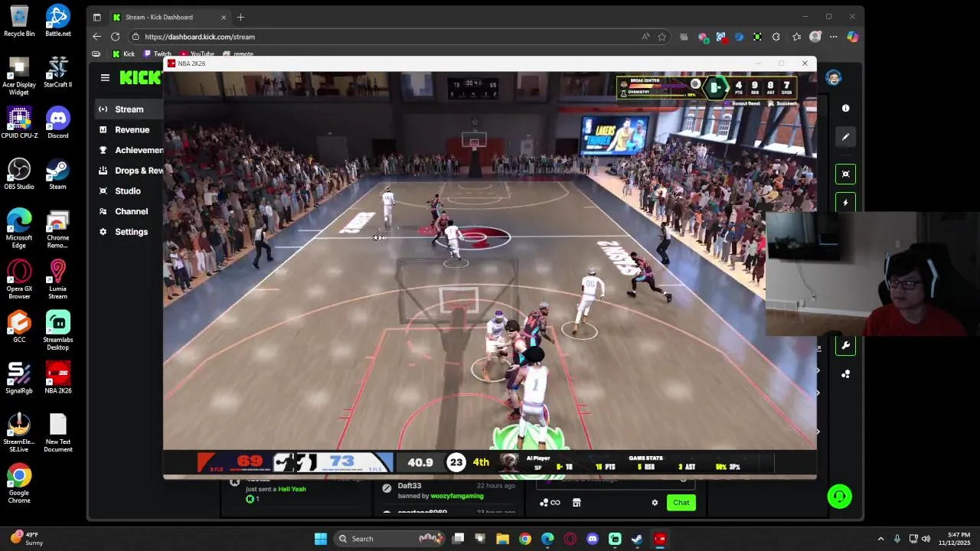Click the browser address bar URL
980x551 pixels.
coord(200,37)
